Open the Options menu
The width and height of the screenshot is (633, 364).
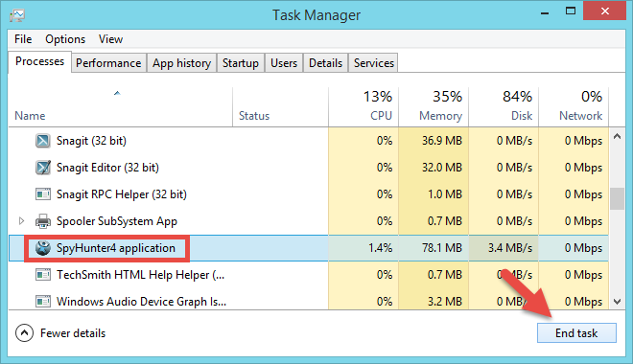(x=65, y=39)
